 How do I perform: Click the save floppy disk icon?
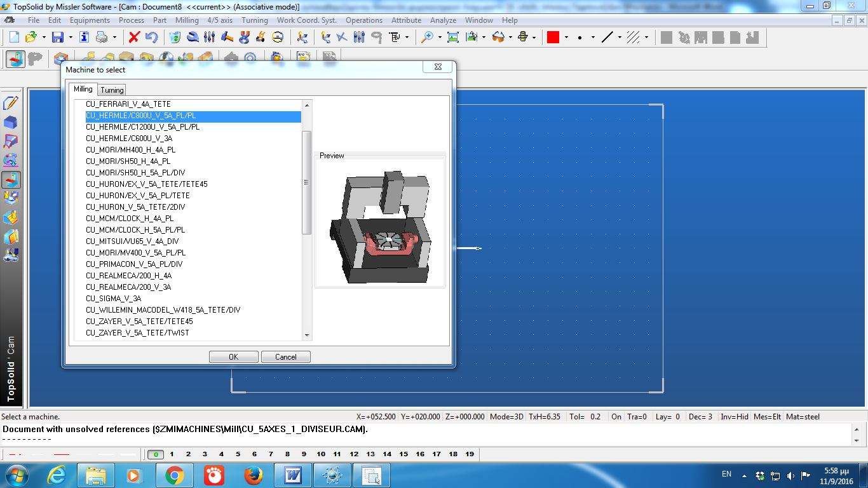[58, 37]
